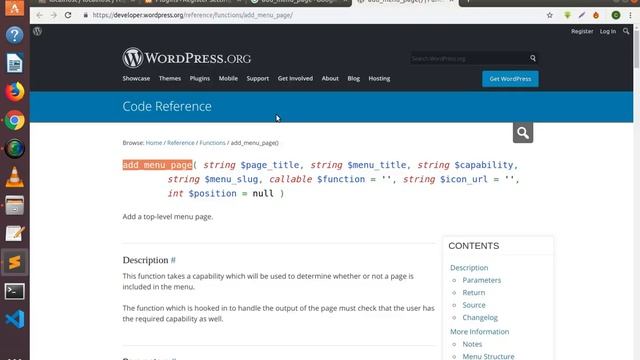Jump to Menu Structure in Contents
The width and height of the screenshot is (640, 360).
(x=488, y=356)
